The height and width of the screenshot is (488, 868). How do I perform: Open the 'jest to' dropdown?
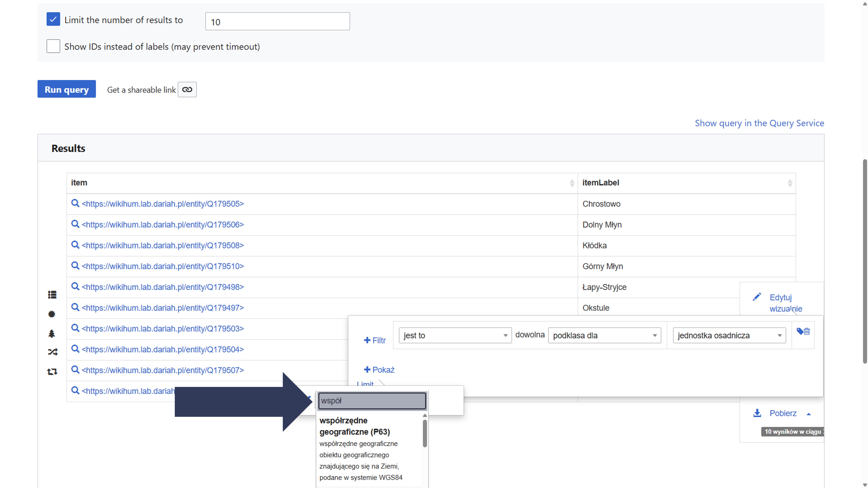(455, 335)
